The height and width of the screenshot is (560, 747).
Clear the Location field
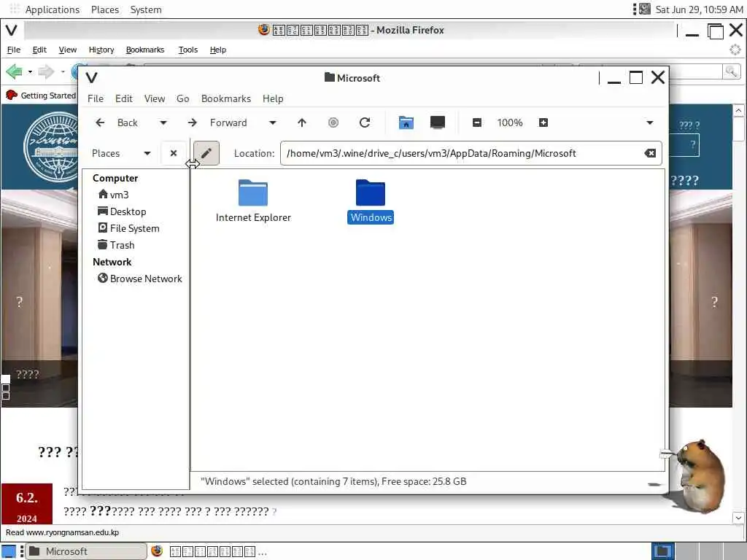[x=650, y=153]
